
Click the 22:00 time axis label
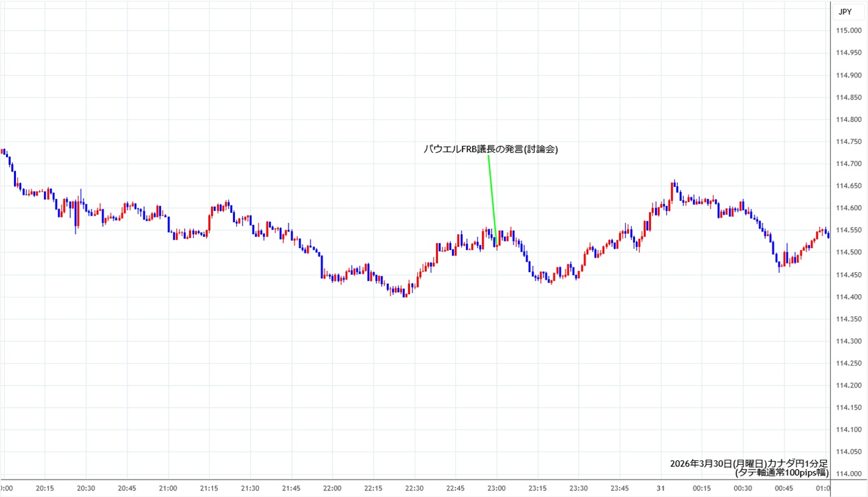[x=332, y=488]
